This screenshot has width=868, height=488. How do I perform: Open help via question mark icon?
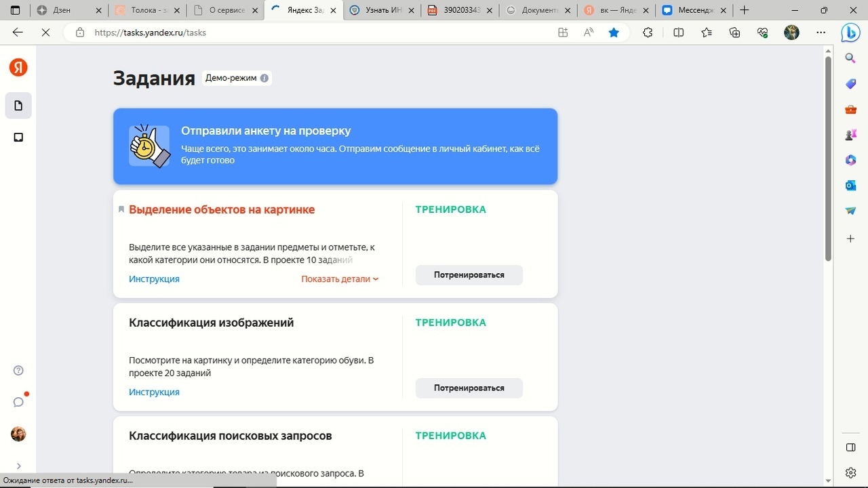pyautogui.click(x=18, y=370)
